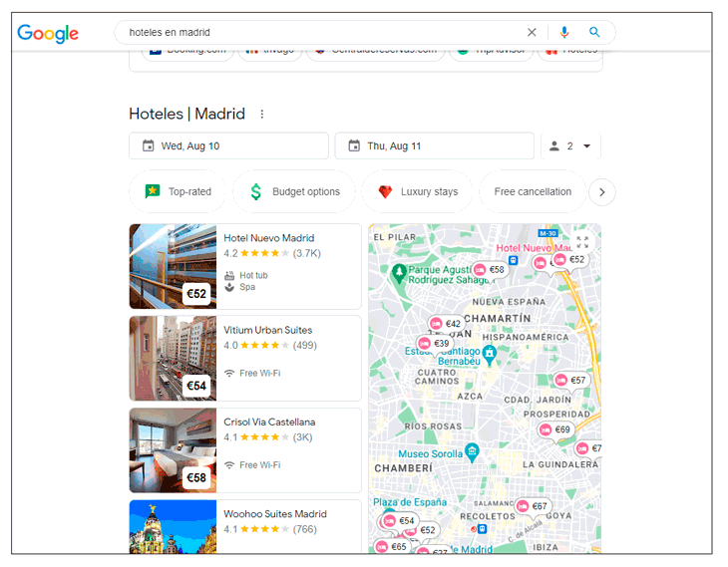Image resolution: width=728 pixels, height=567 pixels.
Task: Open the Woohoo Suites Madrid listing title
Action: pos(275,514)
